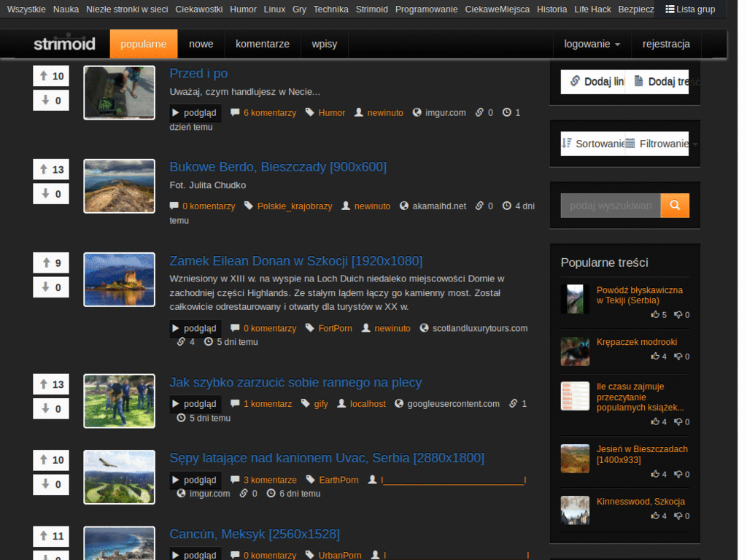Viewport: 747px width, 560px height.
Task: Open thumbnail of 'Sępy latające' post
Action: (119, 477)
